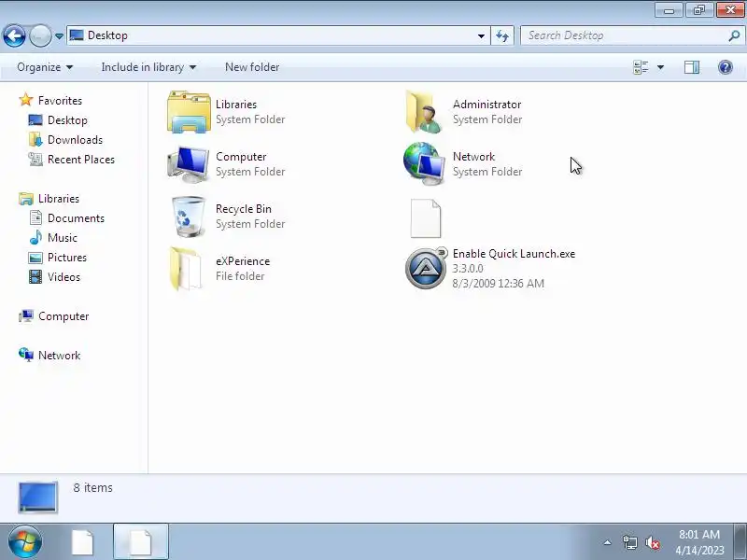This screenshot has width=747, height=560.
Task: Click the Back navigation arrow
Action: [14, 35]
